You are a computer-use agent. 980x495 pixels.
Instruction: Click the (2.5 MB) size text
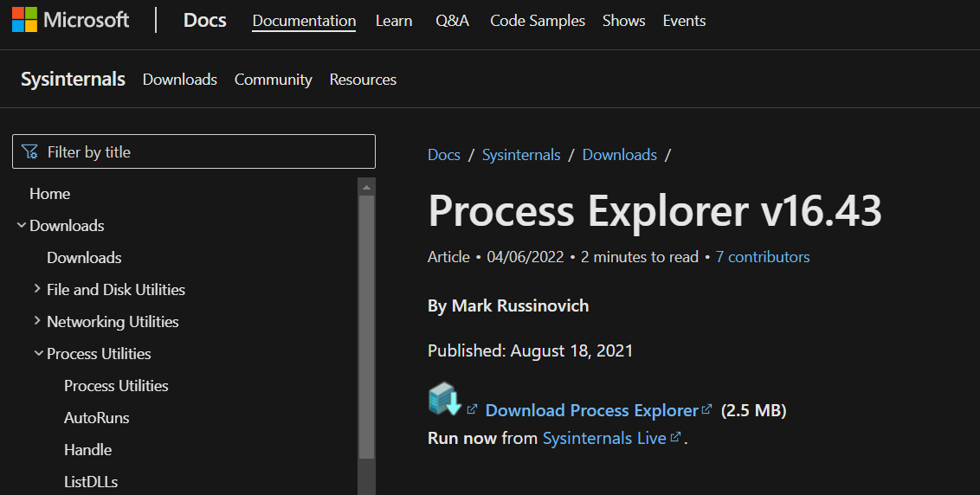pos(754,410)
